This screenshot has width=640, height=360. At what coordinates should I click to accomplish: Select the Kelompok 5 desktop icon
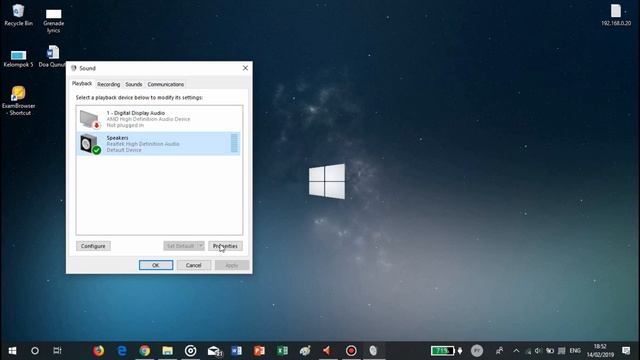coord(18,58)
